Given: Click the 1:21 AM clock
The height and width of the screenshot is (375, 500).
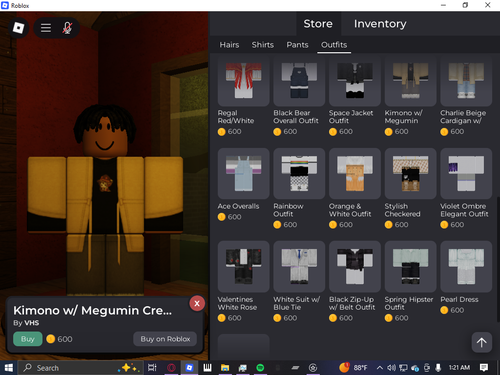Looking at the screenshot, I should 459,368.
